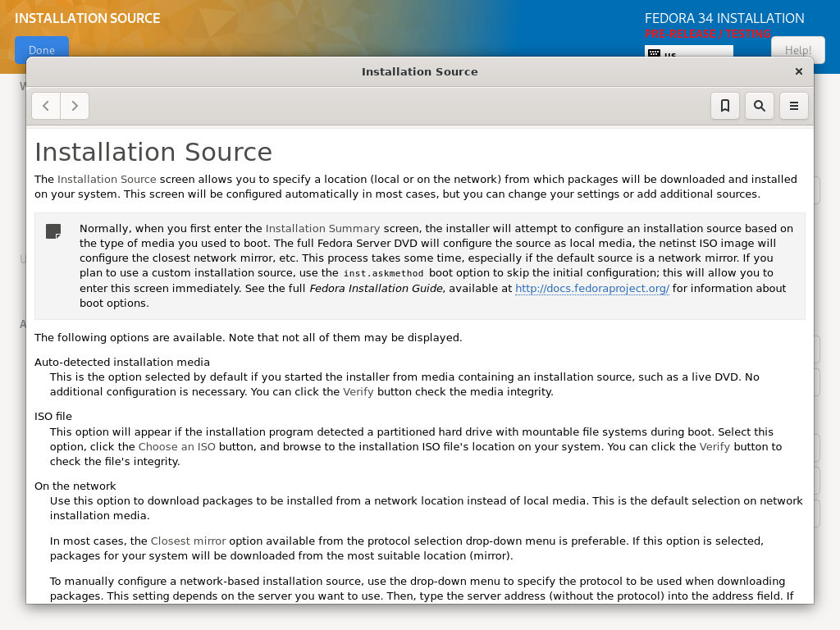Image resolution: width=840 pixels, height=630 pixels.
Task: Click the note icon beside the paragraph
Action: (53, 231)
